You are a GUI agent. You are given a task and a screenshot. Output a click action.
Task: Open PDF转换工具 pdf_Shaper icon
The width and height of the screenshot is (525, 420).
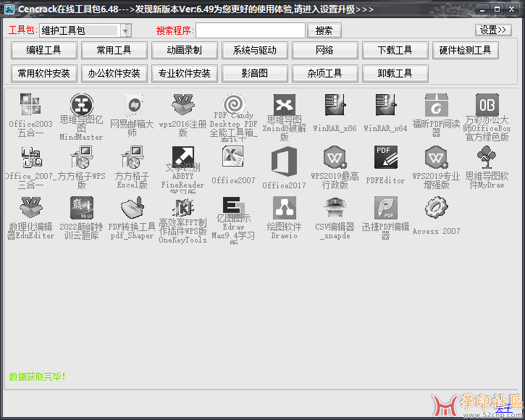coord(133,208)
